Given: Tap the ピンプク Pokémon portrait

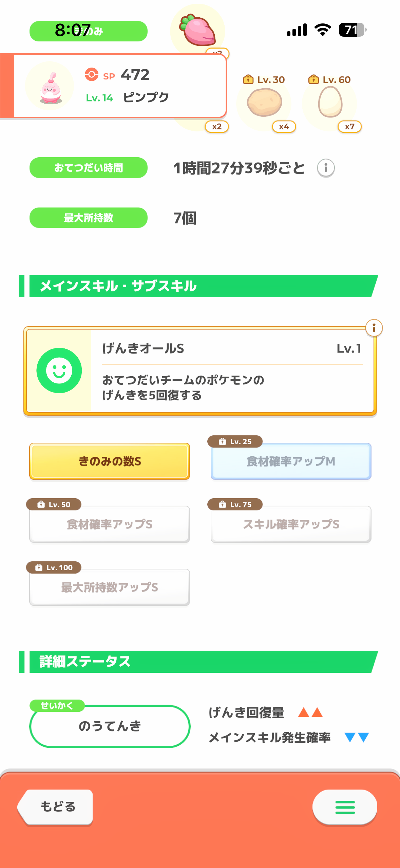Looking at the screenshot, I should coord(50,86).
